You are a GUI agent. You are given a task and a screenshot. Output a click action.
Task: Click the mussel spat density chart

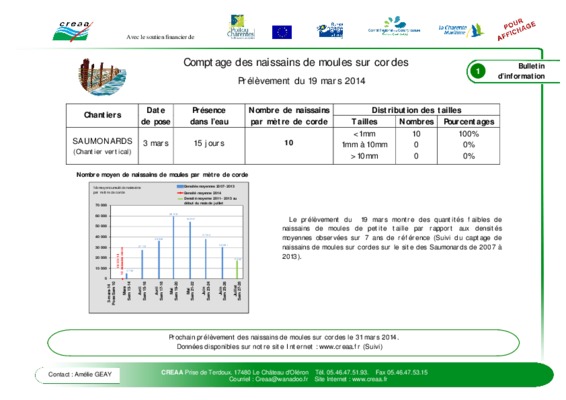(169, 248)
